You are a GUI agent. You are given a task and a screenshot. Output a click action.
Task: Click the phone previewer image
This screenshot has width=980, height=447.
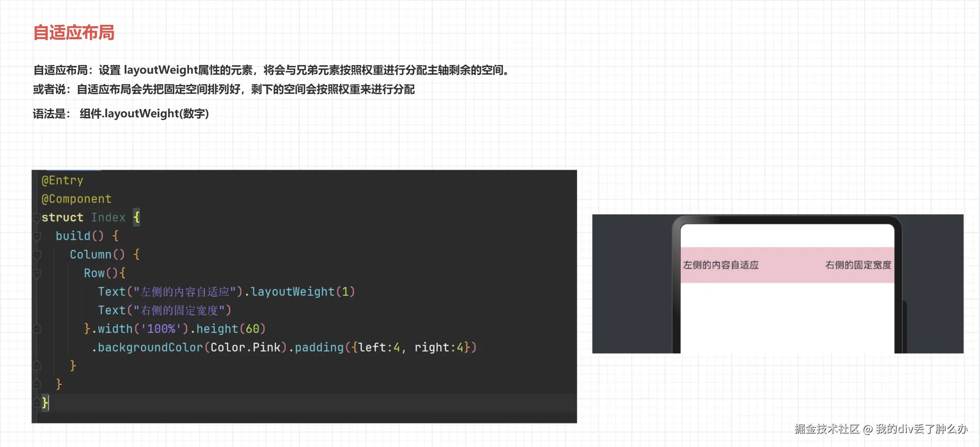coord(778,284)
